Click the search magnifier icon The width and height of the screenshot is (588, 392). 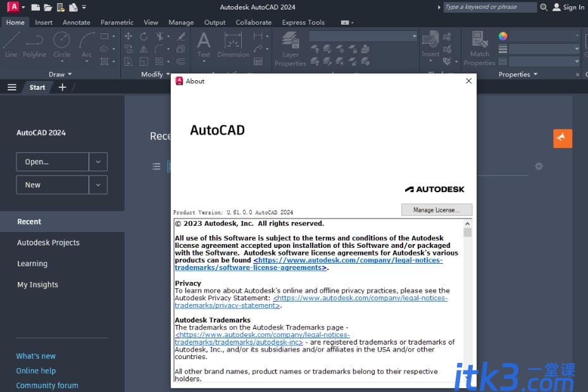coord(544,7)
